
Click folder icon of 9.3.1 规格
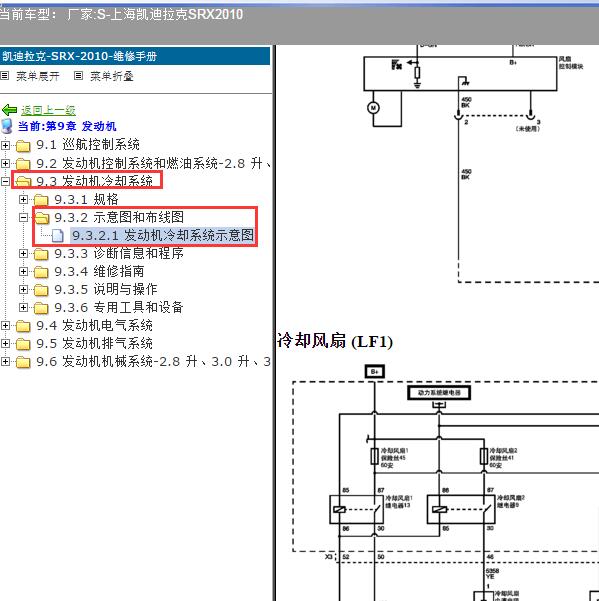tap(41, 200)
